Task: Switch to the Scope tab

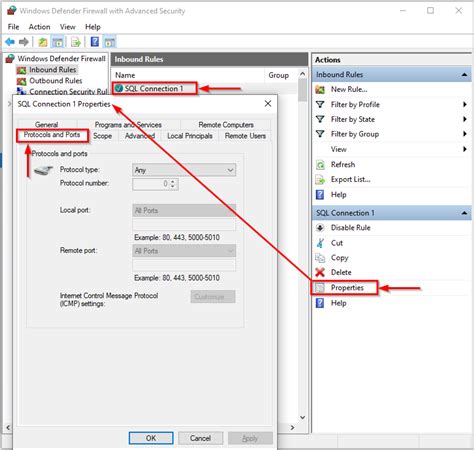Action: pos(102,136)
